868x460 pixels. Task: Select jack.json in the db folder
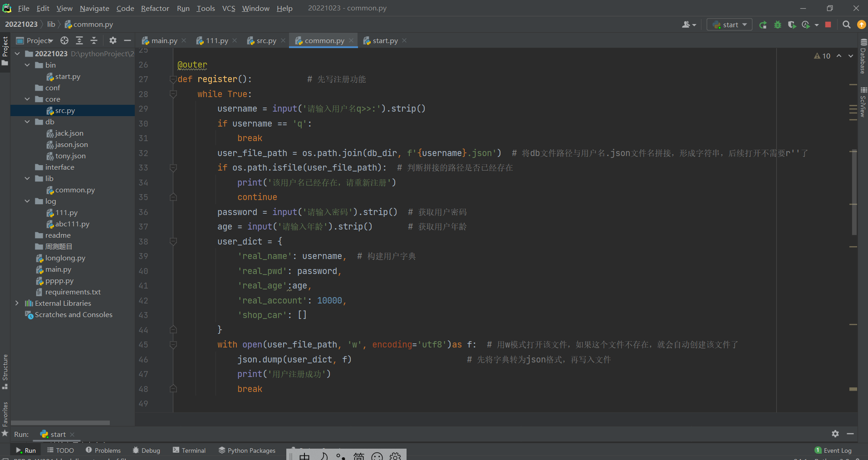coord(64,133)
